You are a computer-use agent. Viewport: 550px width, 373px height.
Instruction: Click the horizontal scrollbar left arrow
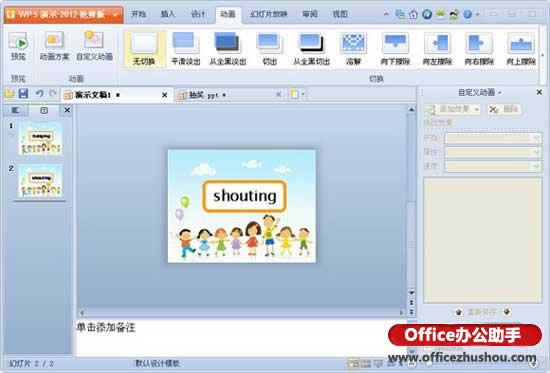click(82, 312)
